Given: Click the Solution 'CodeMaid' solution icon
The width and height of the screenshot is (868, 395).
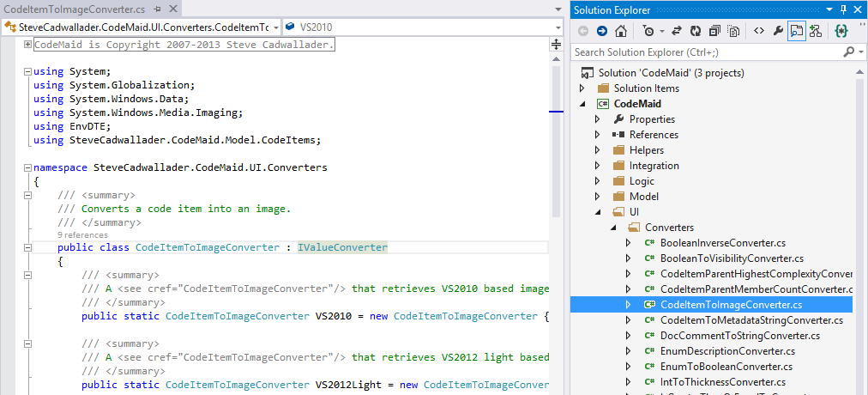Looking at the screenshot, I should pos(588,73).
